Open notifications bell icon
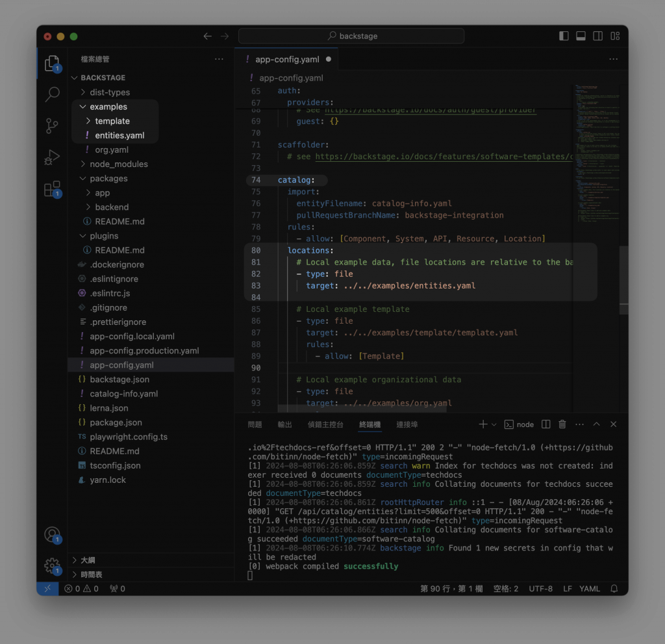Viewport: 665px width, 644px height. coord(614,588)
